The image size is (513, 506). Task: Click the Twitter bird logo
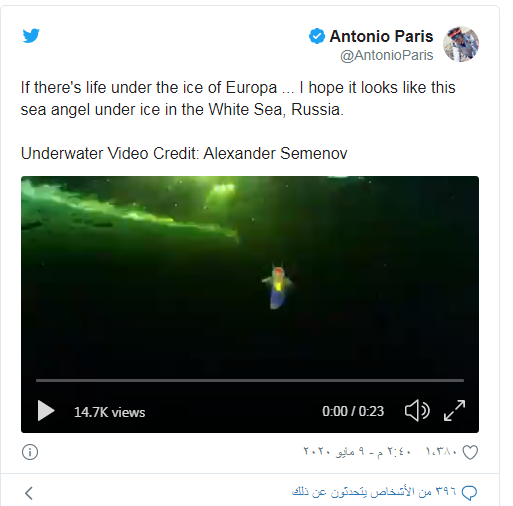click(31, 36)
